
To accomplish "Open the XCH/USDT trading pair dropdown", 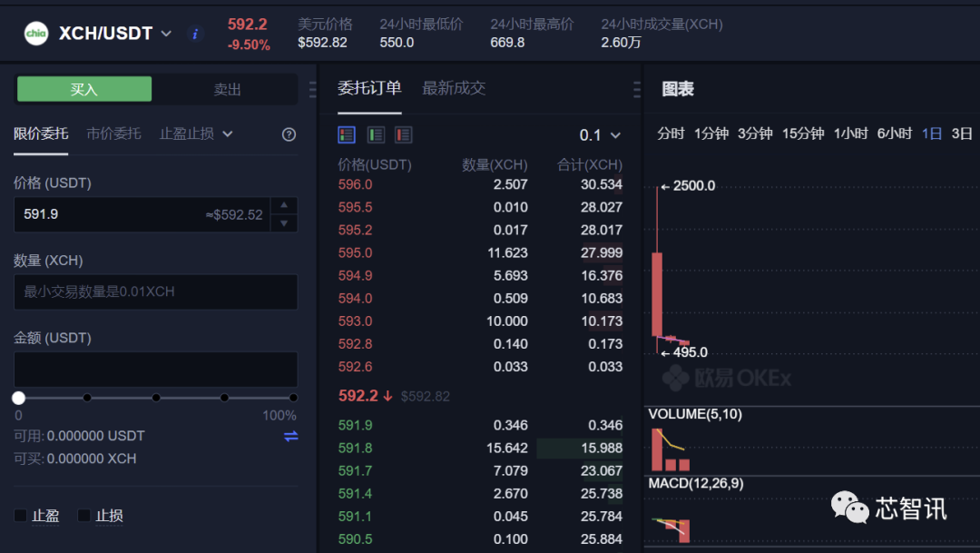I will pyautogui.click(x=166, y=33).
